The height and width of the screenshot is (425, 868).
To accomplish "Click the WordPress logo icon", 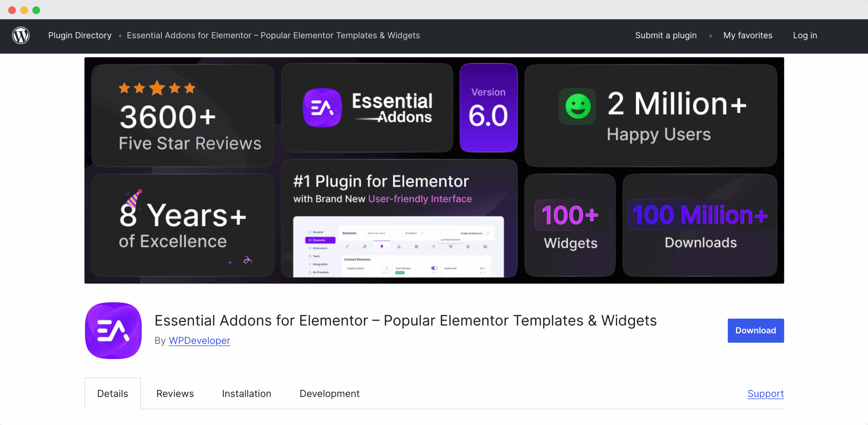I will coord(21,35).
